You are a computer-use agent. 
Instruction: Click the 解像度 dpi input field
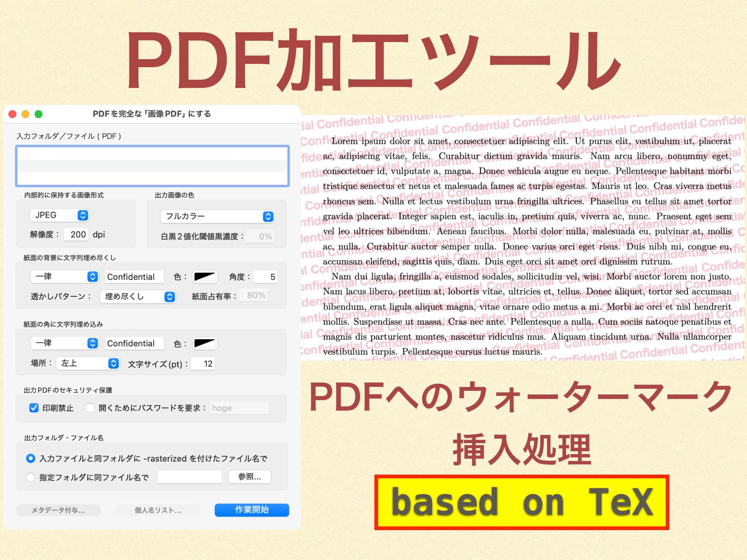(77, 234)
